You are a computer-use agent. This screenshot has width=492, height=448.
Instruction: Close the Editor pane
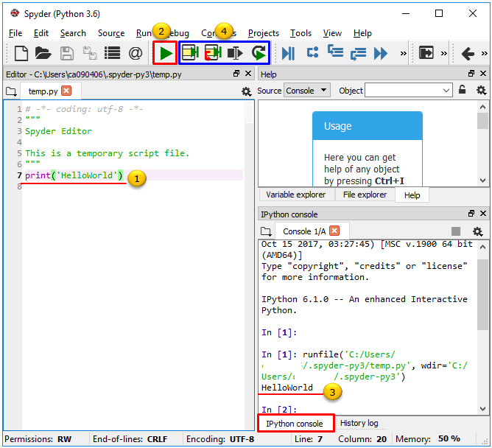[248, 74]
